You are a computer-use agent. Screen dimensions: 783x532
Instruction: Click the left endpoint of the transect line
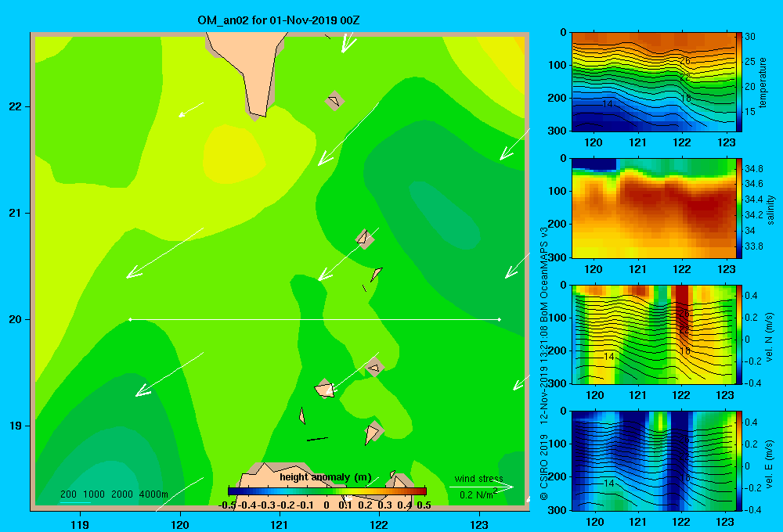click(130, 319)
